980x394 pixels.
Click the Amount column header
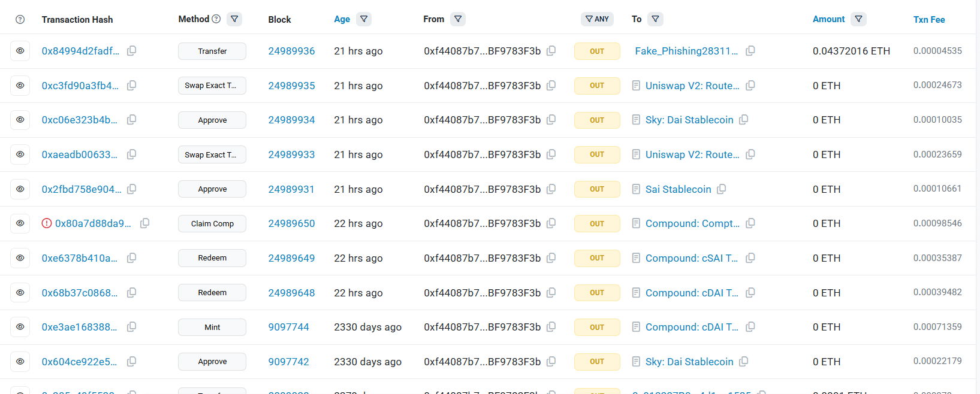[828, 19]
